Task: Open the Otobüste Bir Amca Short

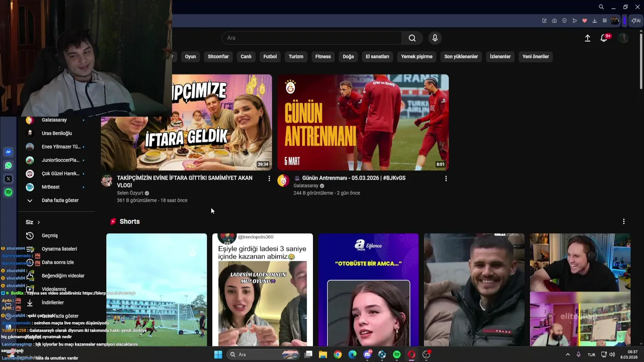Action: [x=368, y=290]
